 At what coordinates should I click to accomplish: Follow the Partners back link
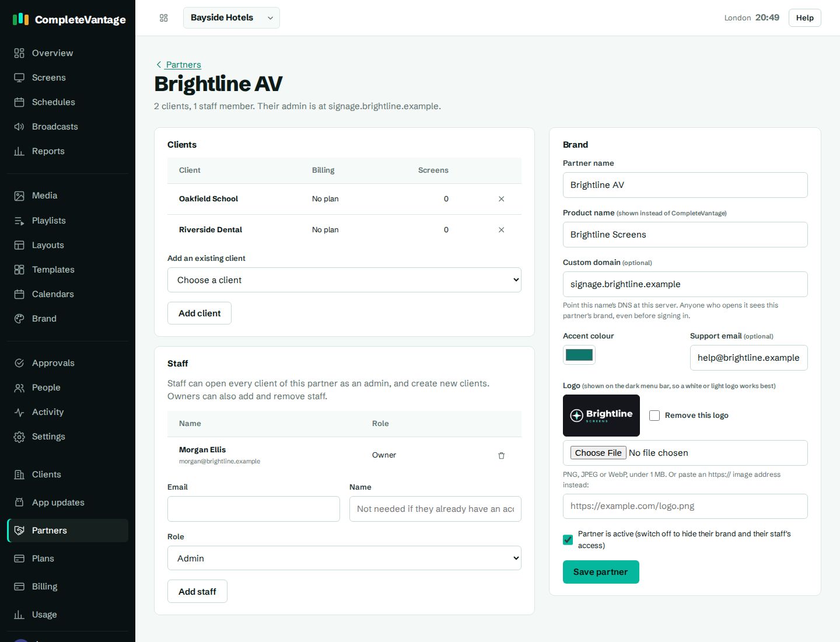point(178,65)
